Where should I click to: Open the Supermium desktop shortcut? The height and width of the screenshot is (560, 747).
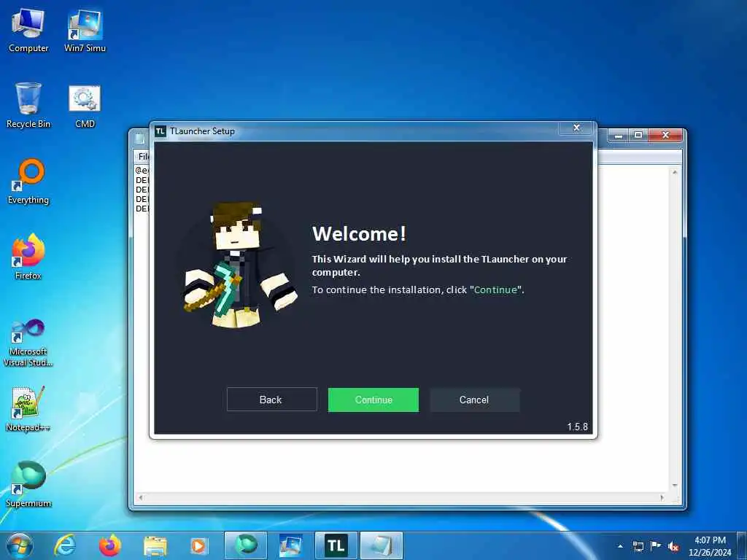[28, 485]
